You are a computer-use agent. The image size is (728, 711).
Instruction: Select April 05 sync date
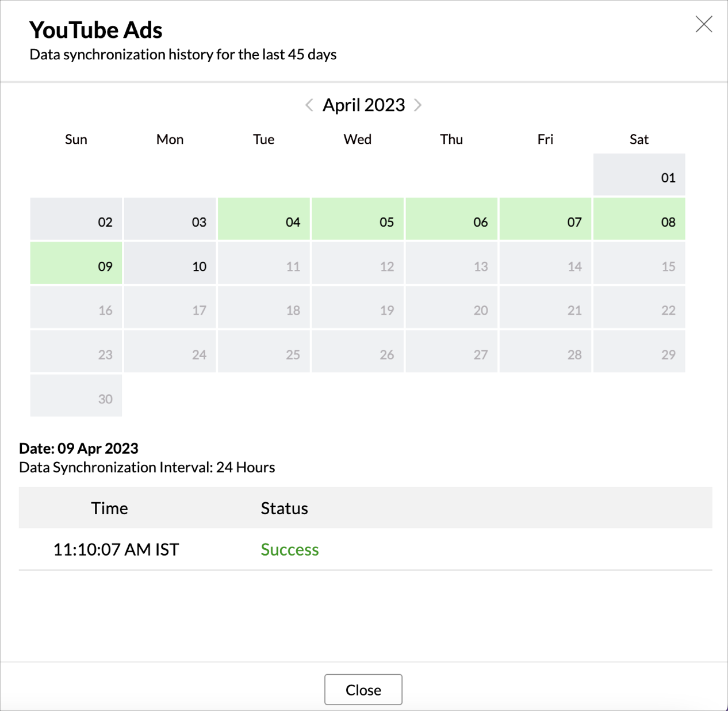tap(358, 219)
